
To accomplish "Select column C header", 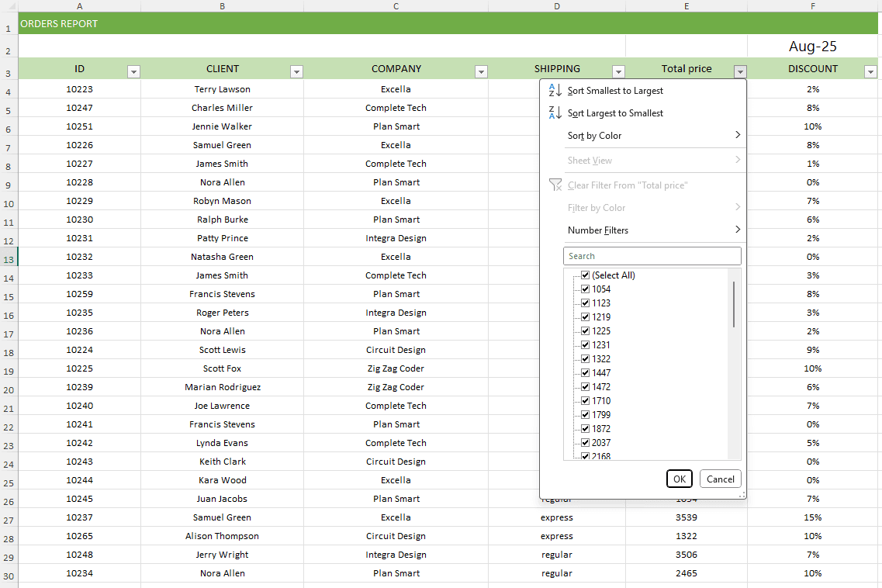I will [x=396, y=6].
